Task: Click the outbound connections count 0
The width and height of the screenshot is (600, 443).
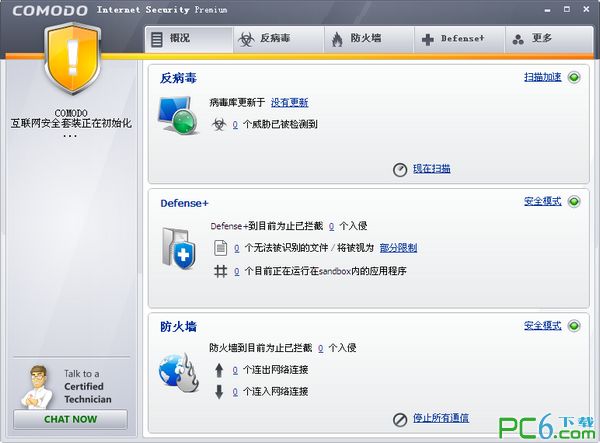Action: tap(235, 370)
